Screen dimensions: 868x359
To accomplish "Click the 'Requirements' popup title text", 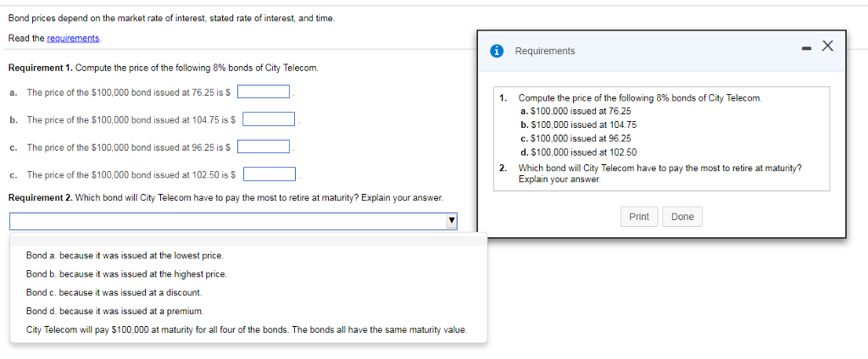I will tap(545, 51).
